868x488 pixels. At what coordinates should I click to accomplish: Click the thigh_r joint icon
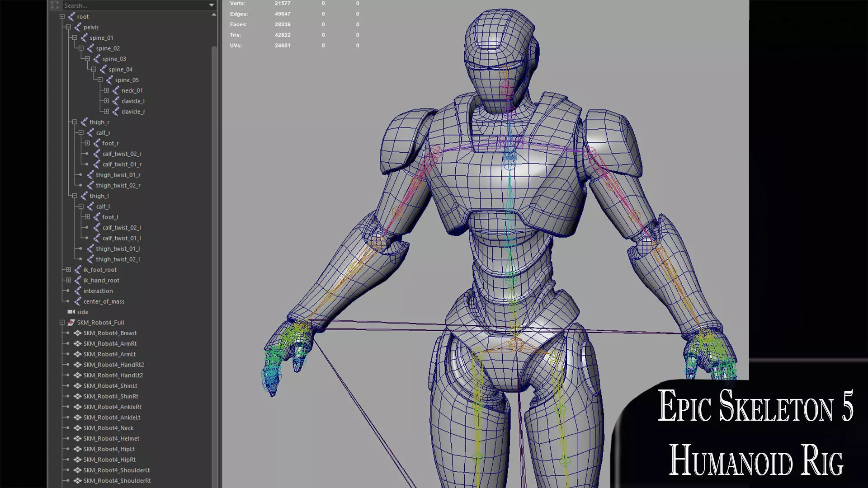(84, 122)
